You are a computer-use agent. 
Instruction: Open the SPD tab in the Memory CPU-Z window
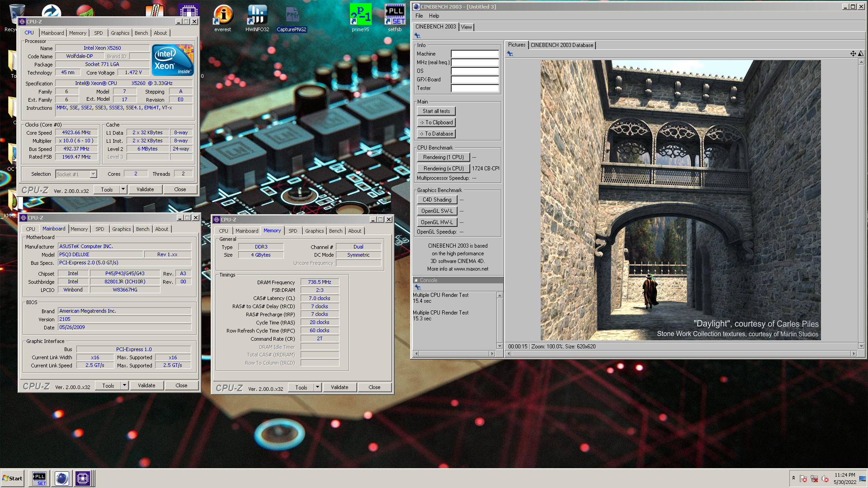pos(293,231)
